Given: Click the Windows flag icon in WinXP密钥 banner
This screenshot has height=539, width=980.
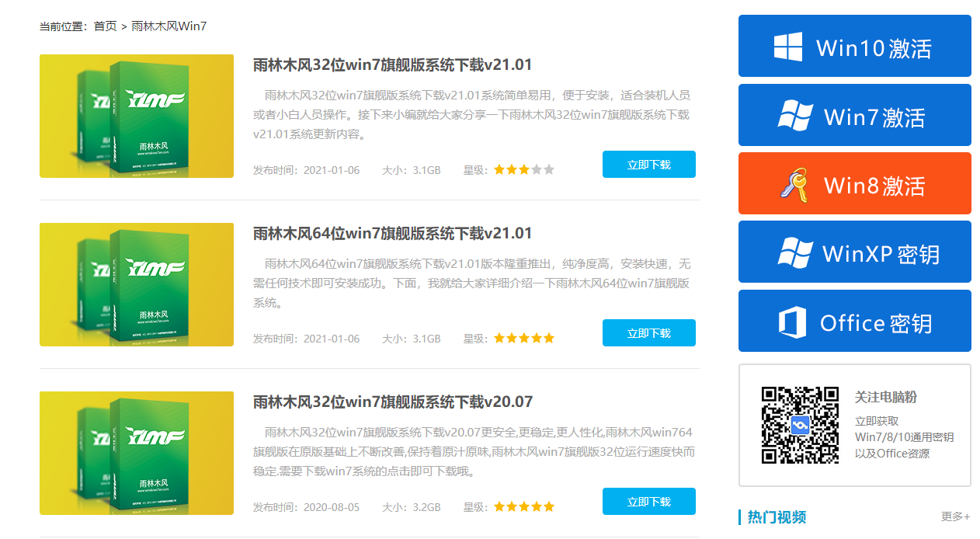Looking at the screenshot, I should [x=794, y=252].
